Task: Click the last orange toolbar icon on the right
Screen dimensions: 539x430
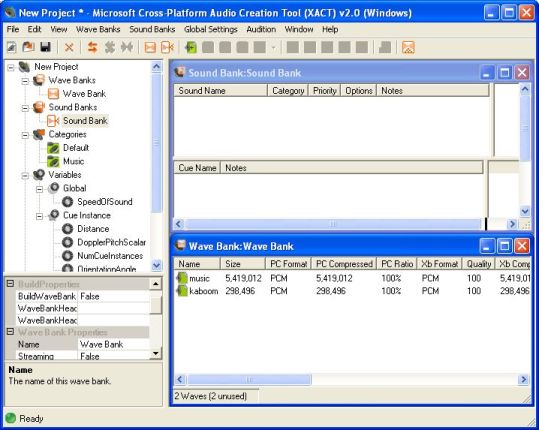Action: [x=408, y=47]
